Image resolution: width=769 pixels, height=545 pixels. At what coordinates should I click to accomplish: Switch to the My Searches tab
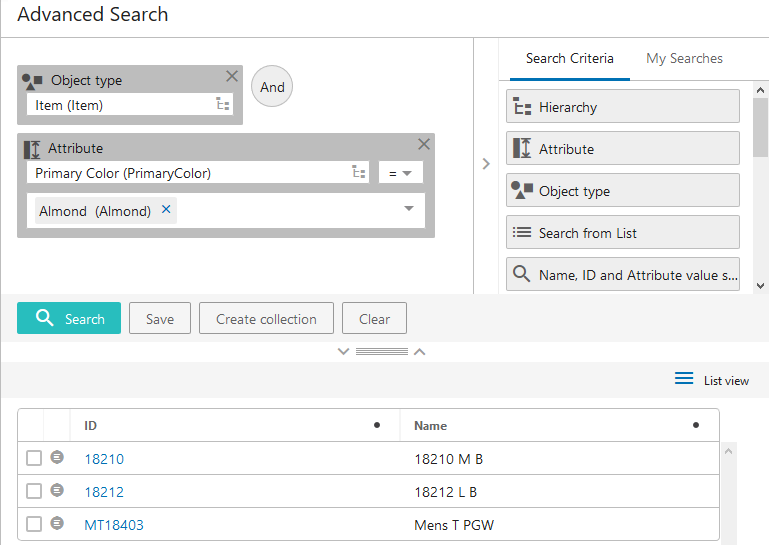[x=684, y=58]
